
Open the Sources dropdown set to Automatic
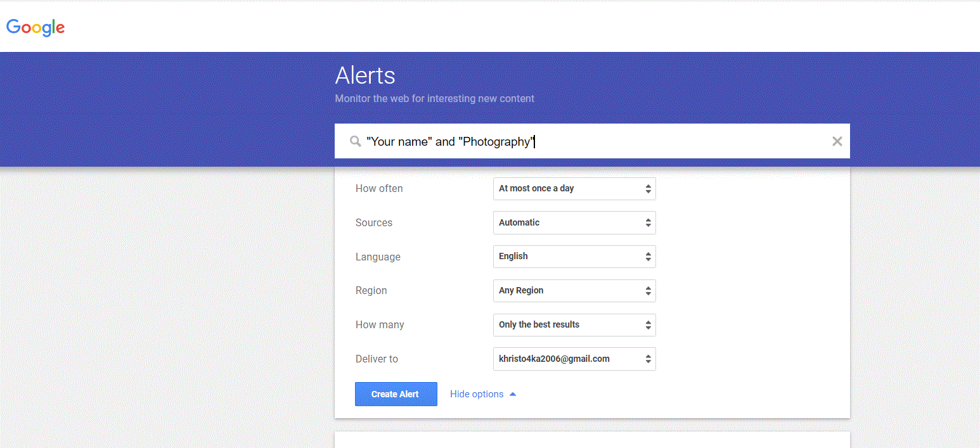click(x=574, y=223)
